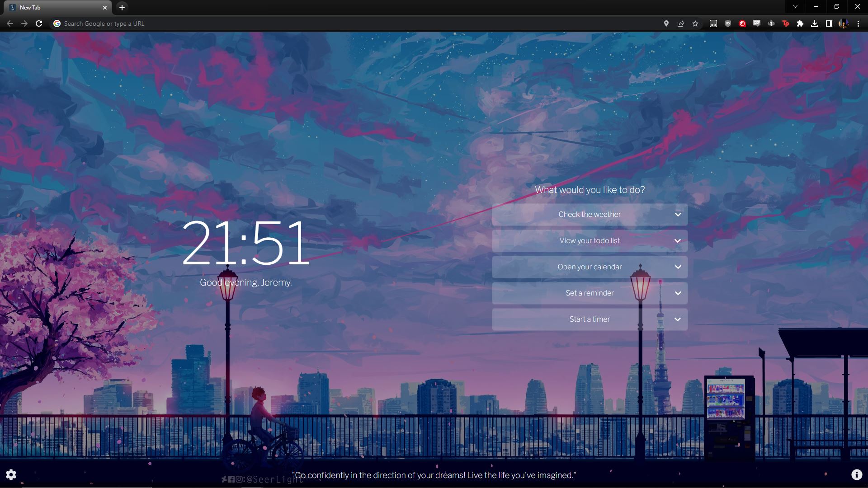Open the Chrome settings menu icon
This screenshot has width=868, height=488.
[x=858, y=24]
